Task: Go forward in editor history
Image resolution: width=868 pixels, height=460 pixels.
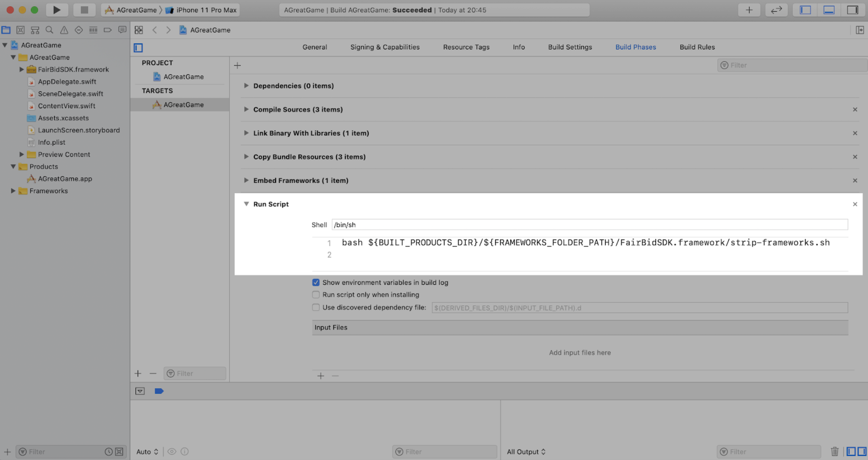Action: 168,30
